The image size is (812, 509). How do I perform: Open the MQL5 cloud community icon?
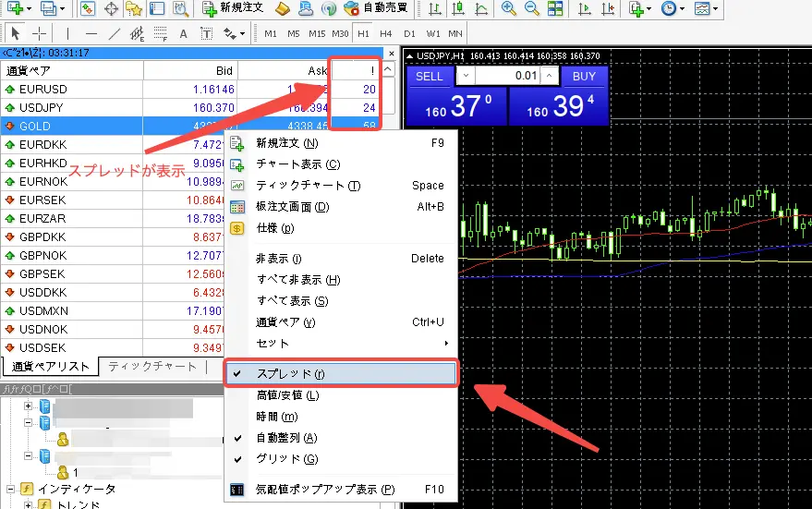306,8
